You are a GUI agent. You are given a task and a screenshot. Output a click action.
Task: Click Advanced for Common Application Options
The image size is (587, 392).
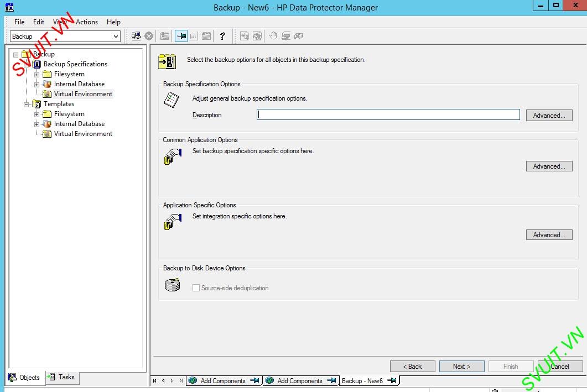pyautogui.click(x=549, y=166)
